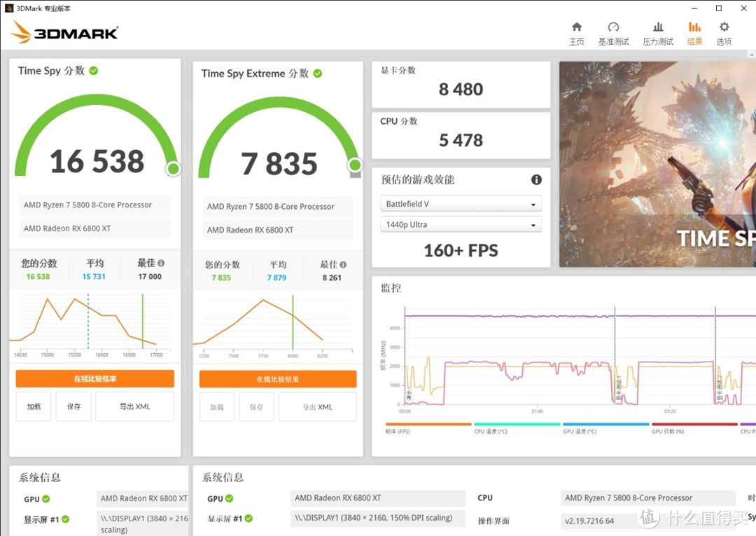Switch to the 基准测试 tab
The image size is (756, 536).
pyautogui.click(x=613, y=32)
